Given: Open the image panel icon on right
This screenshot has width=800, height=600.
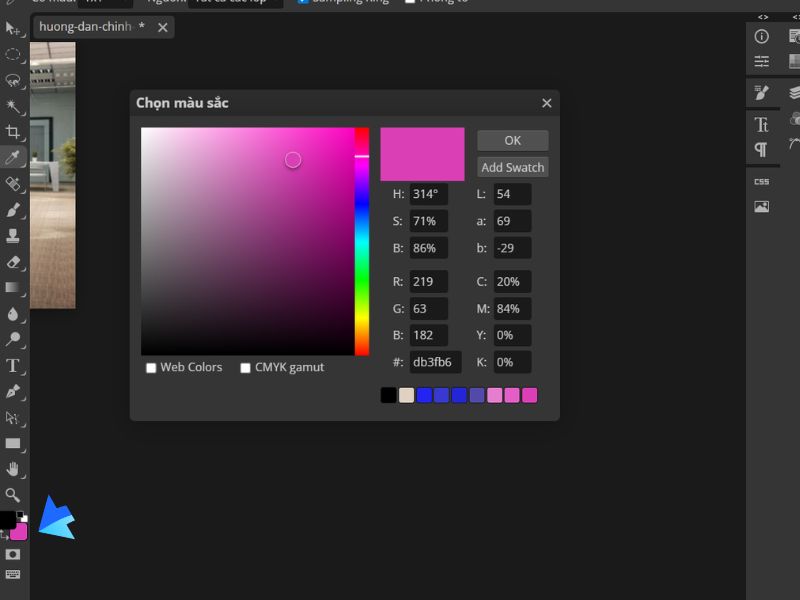Looking at the screenshot, I should 761,207.
